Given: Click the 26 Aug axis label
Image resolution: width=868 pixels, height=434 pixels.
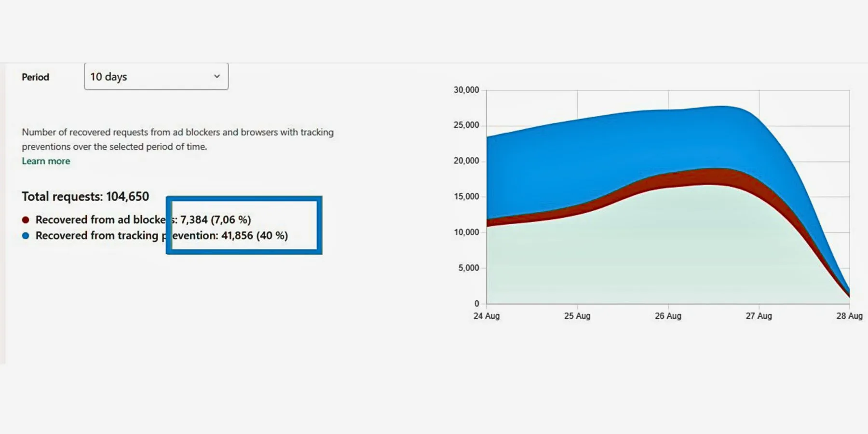Looking at the screenshot, I should pyautogui.click(x=669, y=316).
